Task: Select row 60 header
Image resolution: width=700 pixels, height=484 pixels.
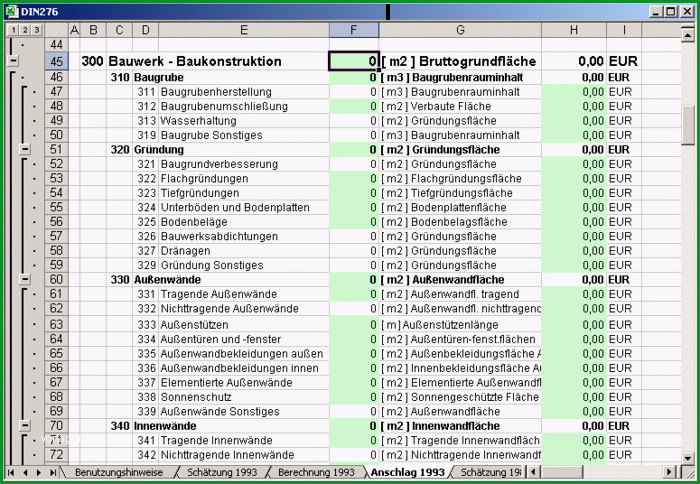Action: [56, 280]
